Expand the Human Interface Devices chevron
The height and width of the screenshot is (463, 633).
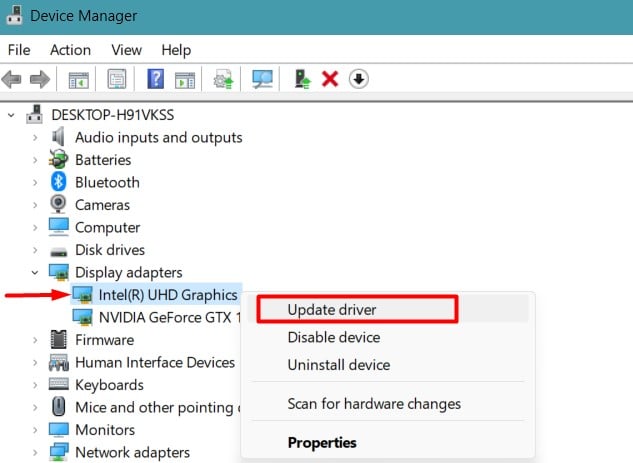[35, 363]
